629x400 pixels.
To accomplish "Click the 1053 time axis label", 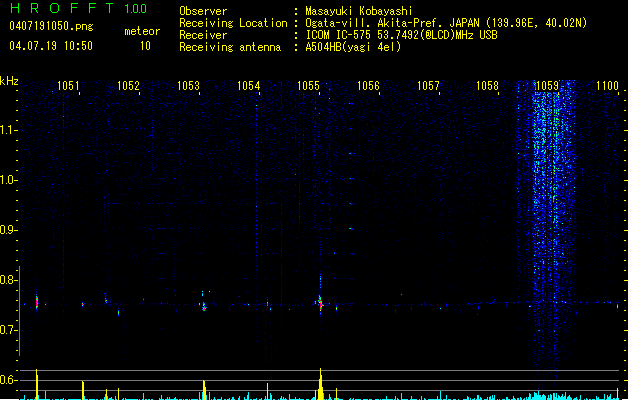I will (188, 86).
